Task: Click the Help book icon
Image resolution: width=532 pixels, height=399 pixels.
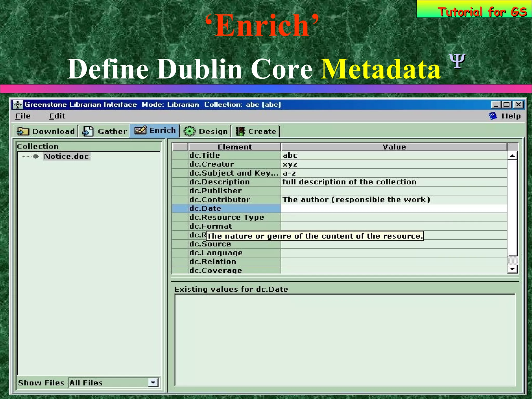Action: tap(493, 116)
